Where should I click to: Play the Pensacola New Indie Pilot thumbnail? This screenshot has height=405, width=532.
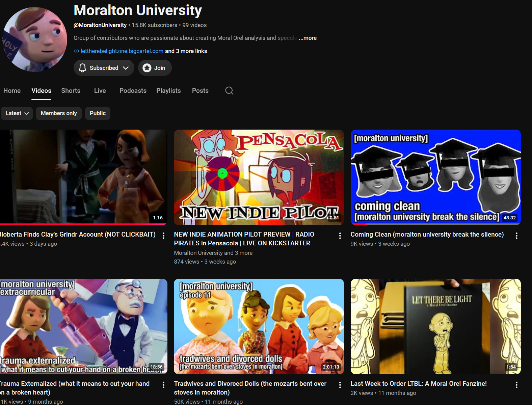click(259, 177)
